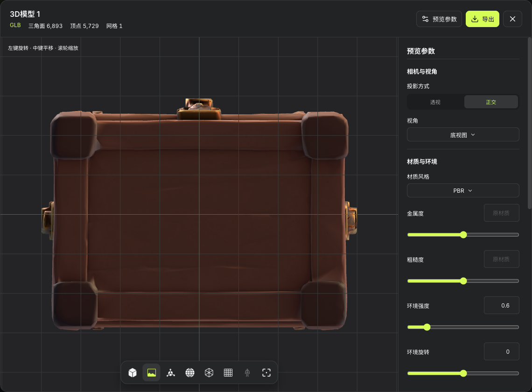Image resolution: width=532 pixels, height=392 pixels.
Task: Switch projection to 透视 (perspective)
Action: coord(435,102)
